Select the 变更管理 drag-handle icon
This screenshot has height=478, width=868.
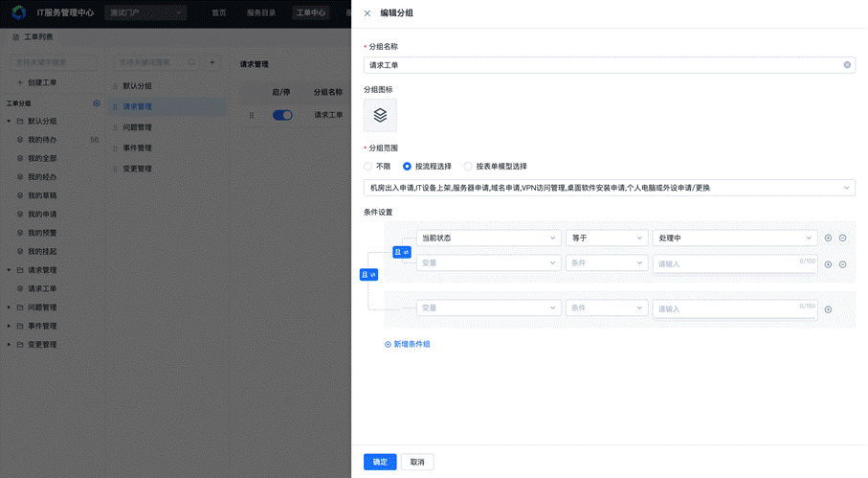point(115,169)
